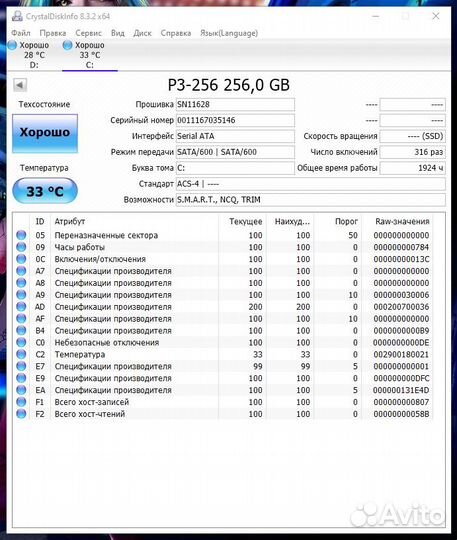
Task: Click the CrystalDiskInfo title bar icon
Action: tap(17, 16)
